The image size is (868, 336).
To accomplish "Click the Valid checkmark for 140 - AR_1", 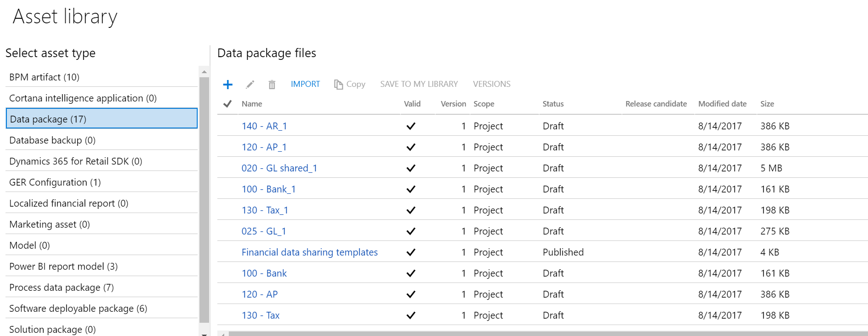I will click(411, 126).
